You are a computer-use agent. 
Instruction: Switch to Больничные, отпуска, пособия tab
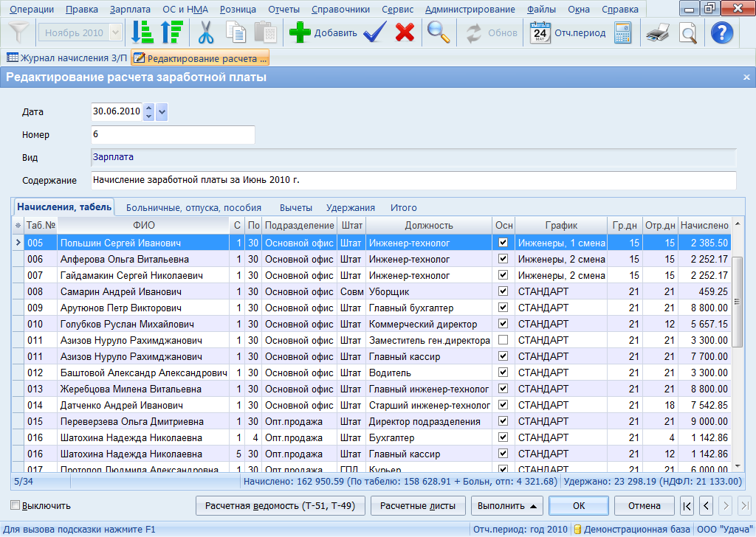click(193, 208)
